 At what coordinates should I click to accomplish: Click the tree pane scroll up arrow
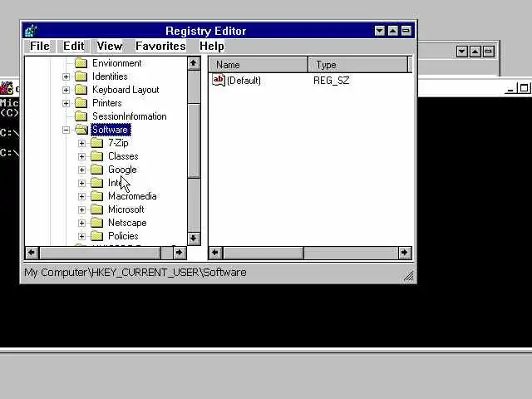194,63
